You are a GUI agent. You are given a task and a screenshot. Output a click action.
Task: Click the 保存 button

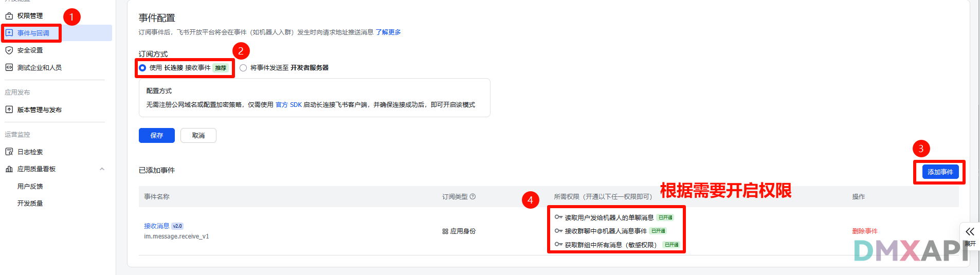click(157, 135)
